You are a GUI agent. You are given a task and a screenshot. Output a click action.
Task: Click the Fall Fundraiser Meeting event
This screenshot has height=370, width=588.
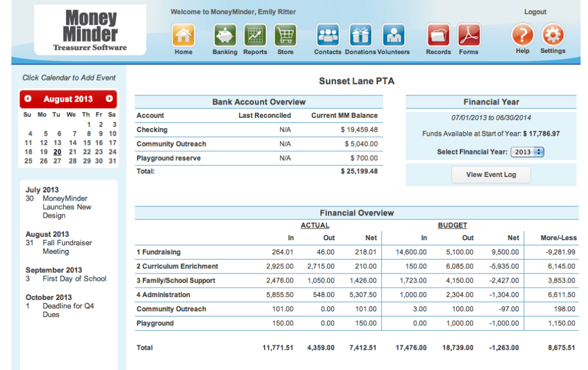[x=67, y=247]
